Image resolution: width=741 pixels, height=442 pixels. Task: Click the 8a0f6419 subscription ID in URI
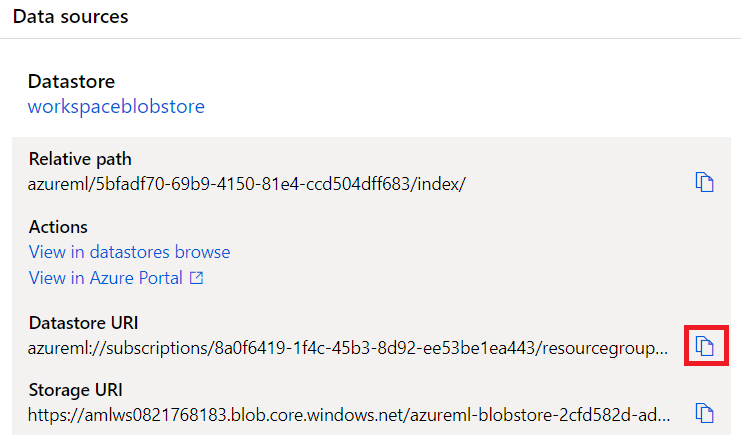click(x=376, y=348)
